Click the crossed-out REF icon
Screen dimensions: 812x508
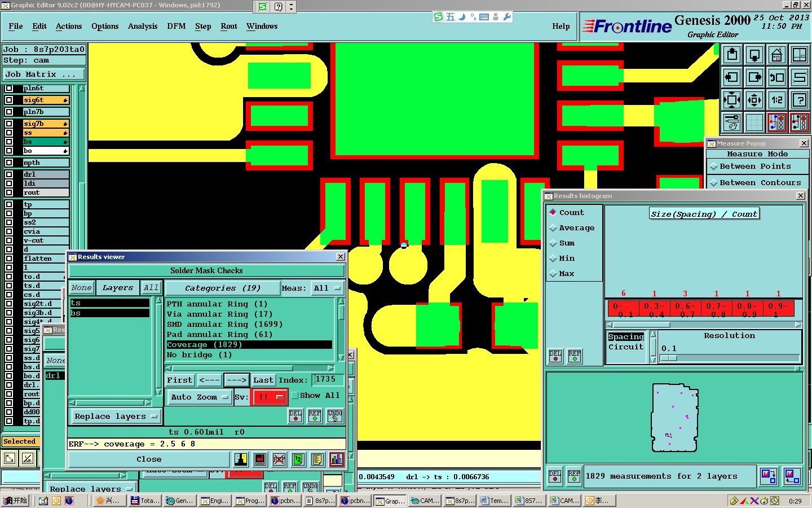coord(279,459)
